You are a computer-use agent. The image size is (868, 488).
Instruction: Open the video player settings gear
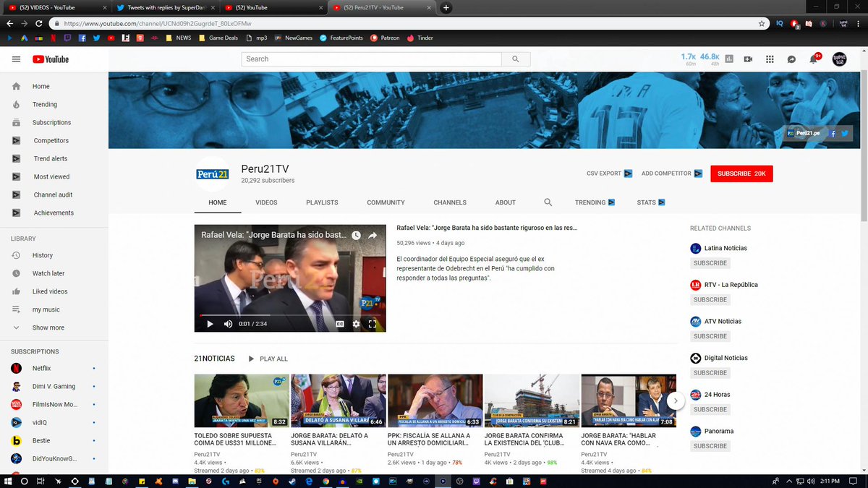(356, 324)
